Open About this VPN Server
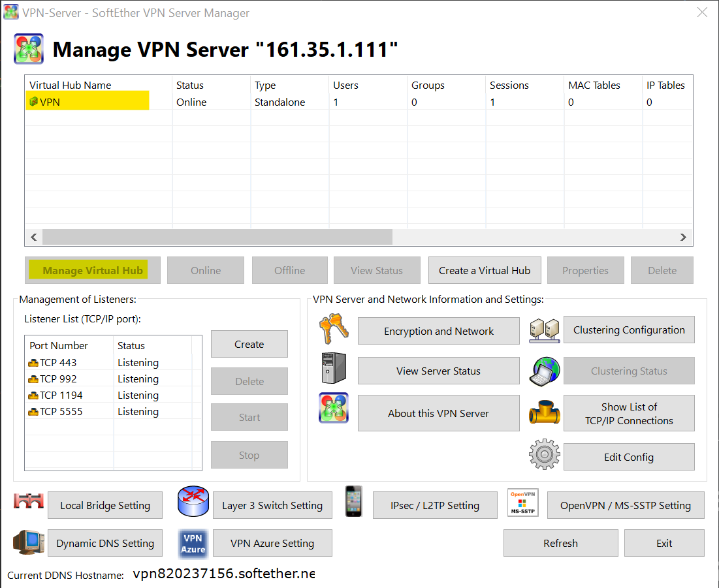 click(439, 413)
